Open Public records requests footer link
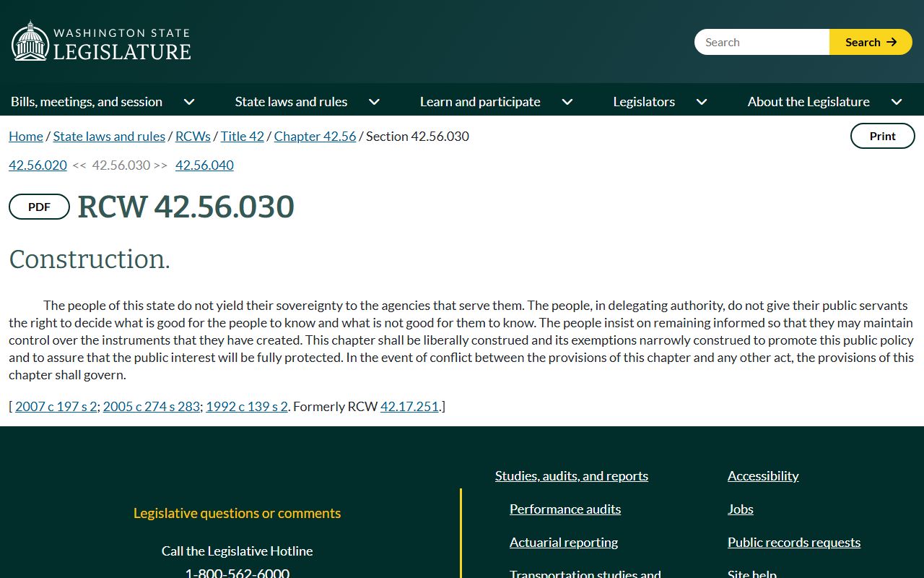The width and height of the screenshot is (924, 578). (794, 542)
